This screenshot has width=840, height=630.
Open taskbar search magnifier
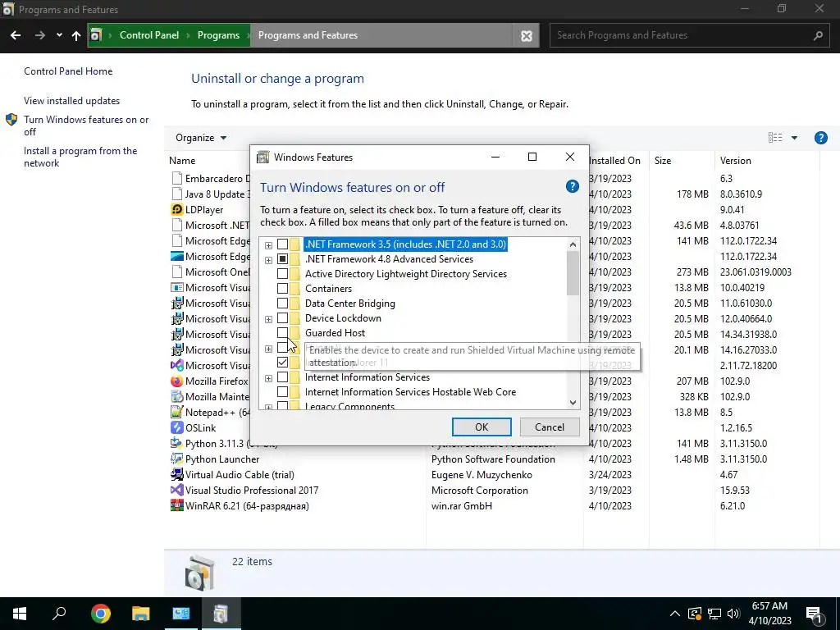click(59, 614)
